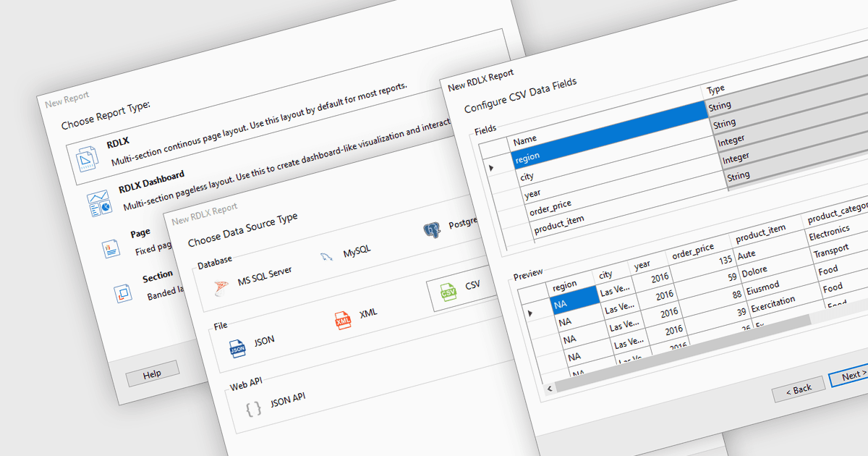The image size is (868, 456).
Task: Choose the RDLX Dashboard icon
Action: (x=100, y=203)
